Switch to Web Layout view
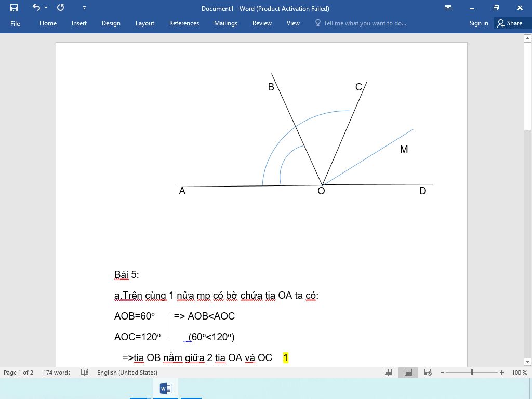 coord(428,373)
